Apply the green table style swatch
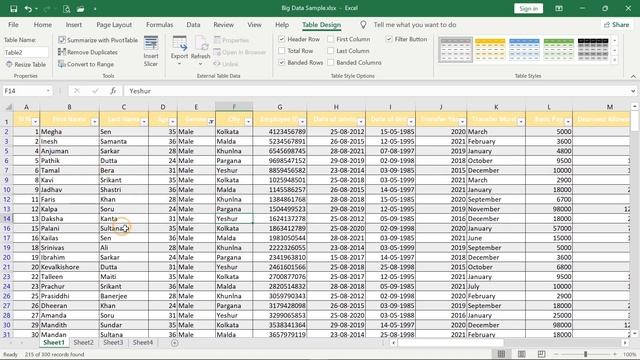Image resolution: width=640 pixels, height=360 pixels. coord(559,49)
